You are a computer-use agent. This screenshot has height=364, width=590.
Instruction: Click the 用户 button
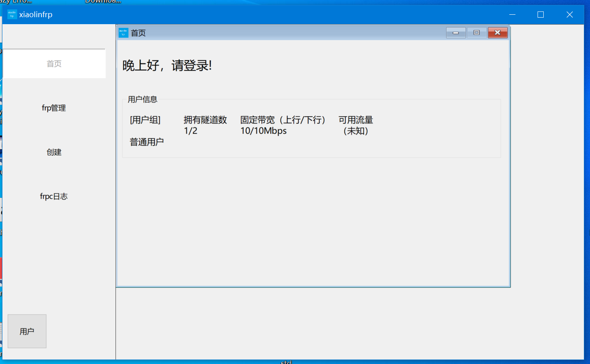27,331
